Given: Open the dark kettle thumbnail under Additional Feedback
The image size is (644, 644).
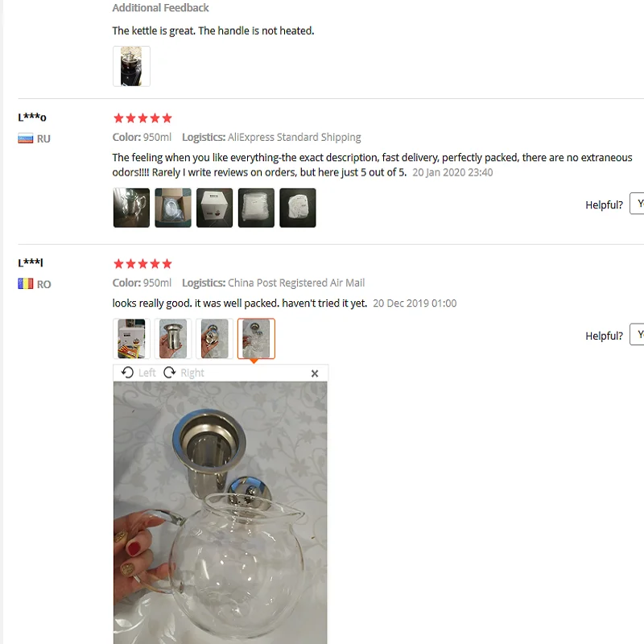Looking at the screenshot, I should pyautogui.click(x=131, y=66).
